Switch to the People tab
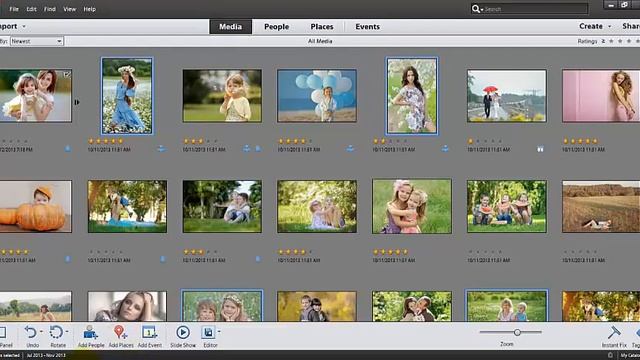 (276, 27)
